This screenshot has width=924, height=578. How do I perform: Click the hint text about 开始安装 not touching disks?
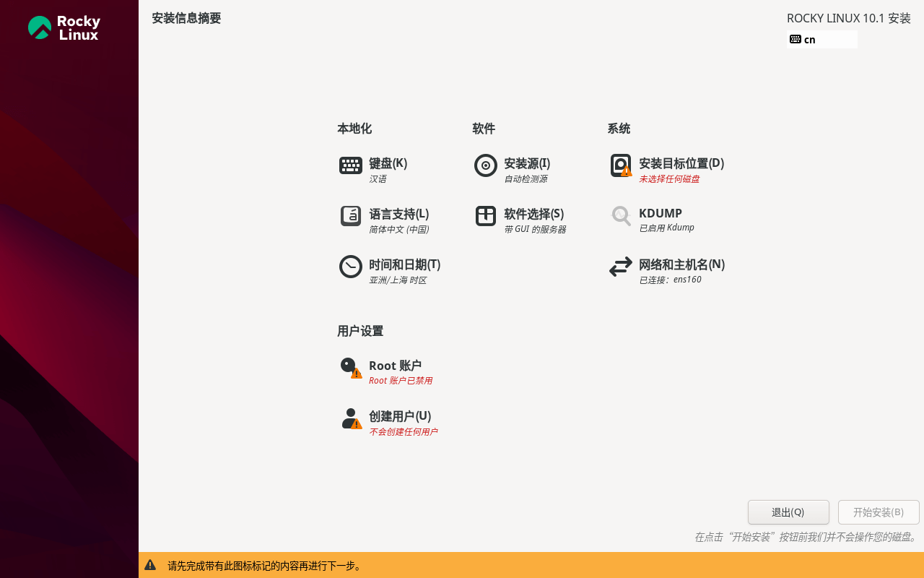pos(806,537)
